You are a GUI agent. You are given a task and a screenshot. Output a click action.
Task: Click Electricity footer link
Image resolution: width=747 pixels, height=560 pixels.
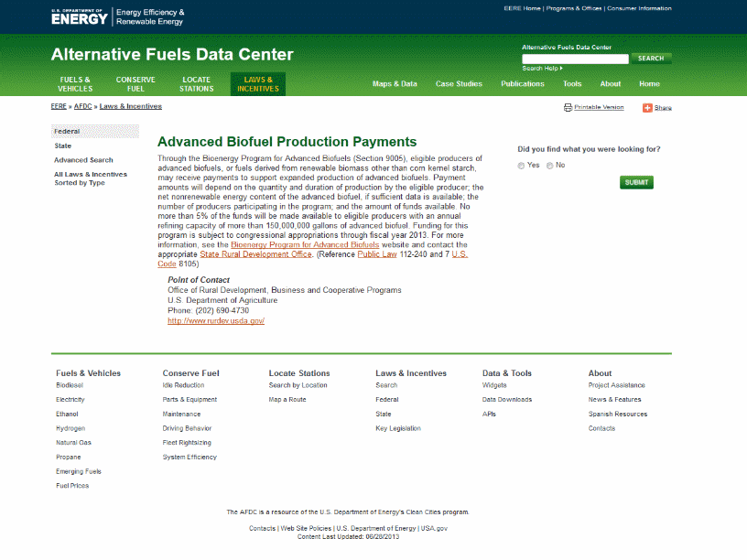pyautogui.click(x=70, y=400)
